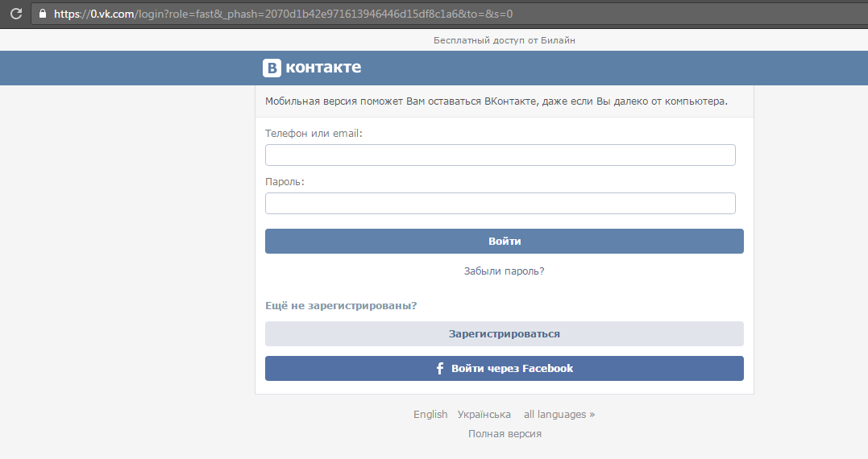Click the "Бесплатный доступ от Билайн" text
Screen dimensions: 868x459
(x=505, y=40)
